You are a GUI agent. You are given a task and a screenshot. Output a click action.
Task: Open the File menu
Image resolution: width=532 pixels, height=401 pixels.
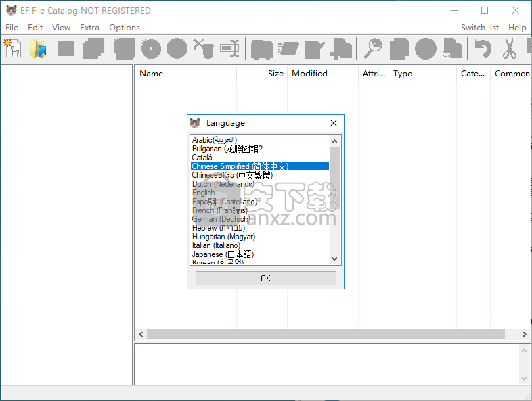coord(12,28)
